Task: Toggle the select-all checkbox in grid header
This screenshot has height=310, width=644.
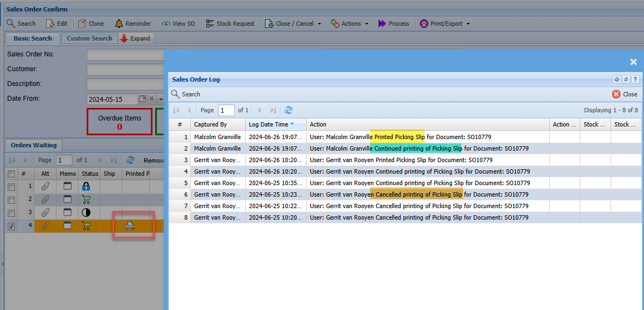Action: click(x=11, y=174)
